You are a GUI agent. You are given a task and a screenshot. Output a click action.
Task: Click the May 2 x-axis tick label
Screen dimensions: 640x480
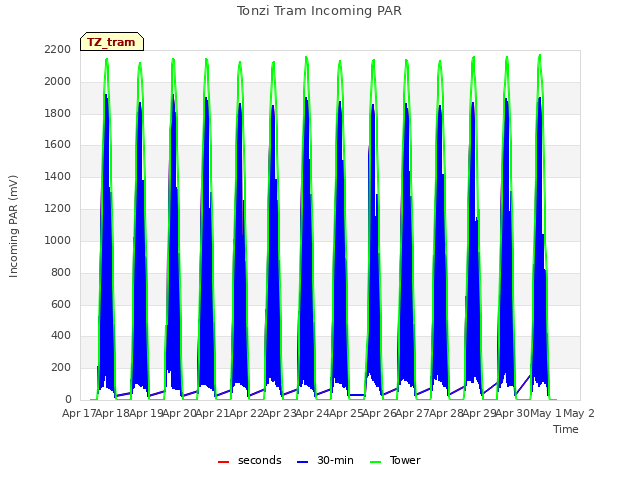tap(579, 413)
